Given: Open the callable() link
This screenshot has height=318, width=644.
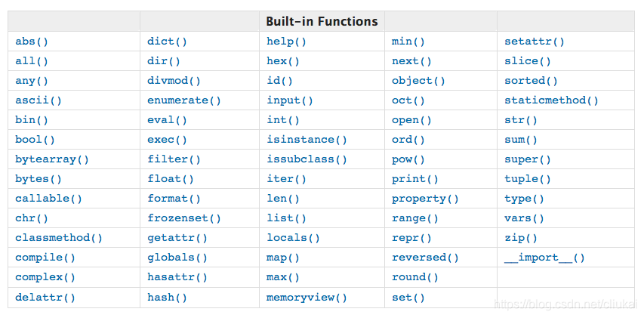Looking at the screenshot, I should (49, 199).
